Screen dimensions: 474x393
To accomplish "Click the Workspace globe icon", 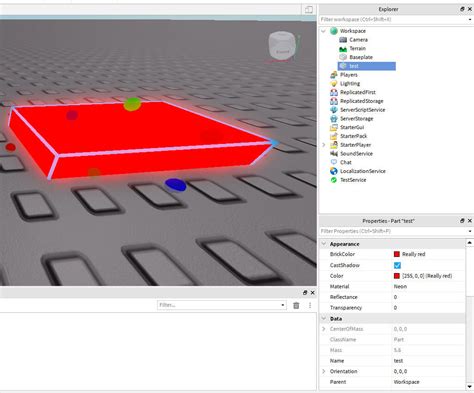I will tap(334, 31).
